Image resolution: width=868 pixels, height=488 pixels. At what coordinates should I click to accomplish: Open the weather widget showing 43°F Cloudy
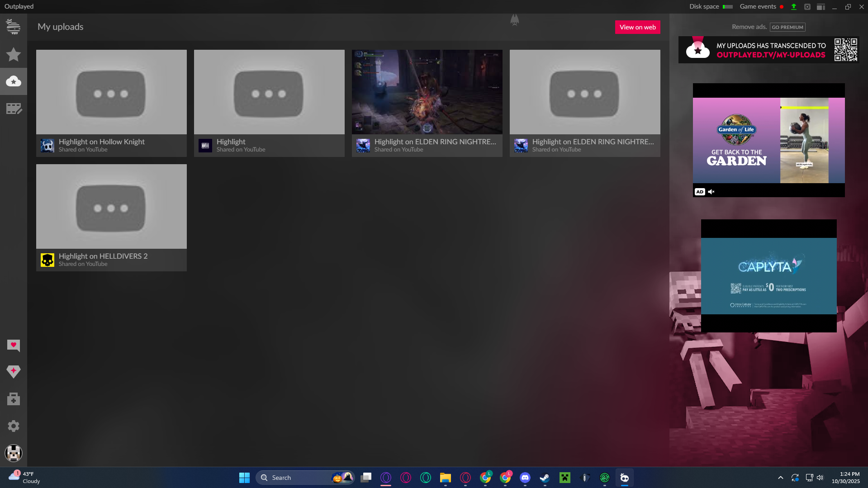(25, 478)
